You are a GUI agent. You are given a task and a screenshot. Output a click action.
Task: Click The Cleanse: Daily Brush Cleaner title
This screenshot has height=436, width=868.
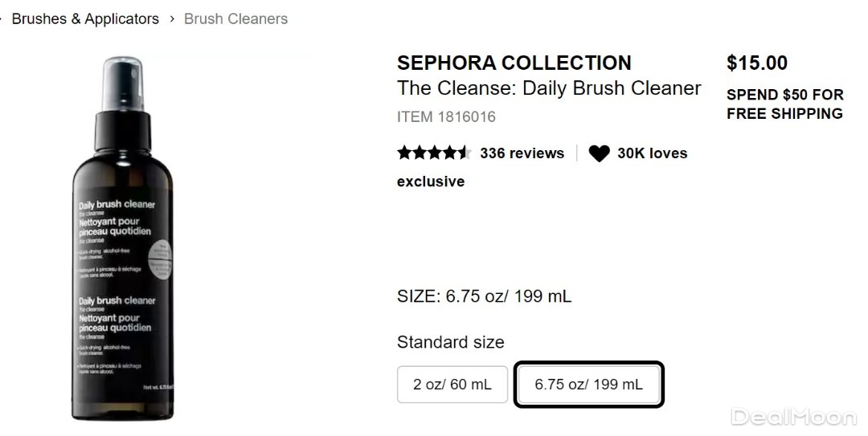[549, 88]
